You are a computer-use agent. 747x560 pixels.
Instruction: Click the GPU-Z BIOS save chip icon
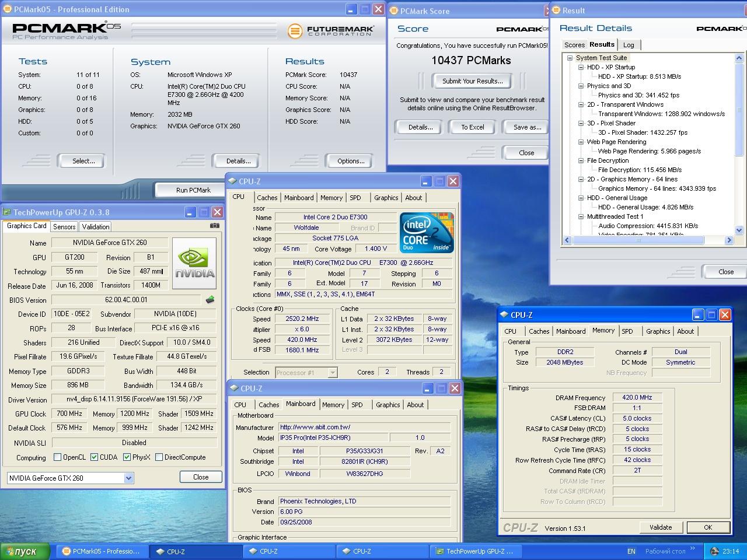point(210,300)
